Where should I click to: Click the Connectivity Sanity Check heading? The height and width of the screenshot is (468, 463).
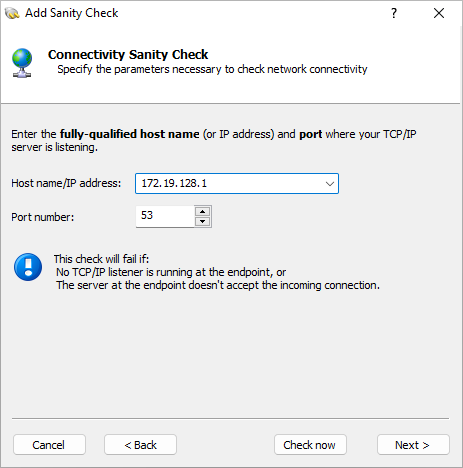click(128, 55)
